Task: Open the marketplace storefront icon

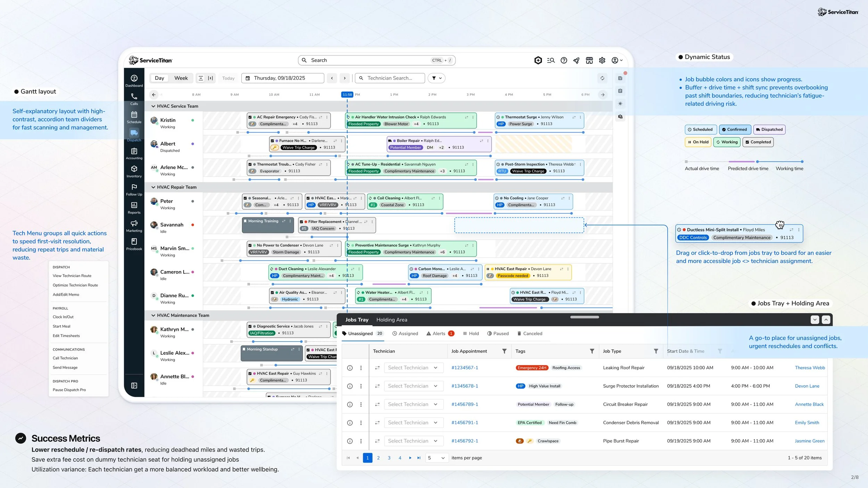Action: [x=589, y=60]
